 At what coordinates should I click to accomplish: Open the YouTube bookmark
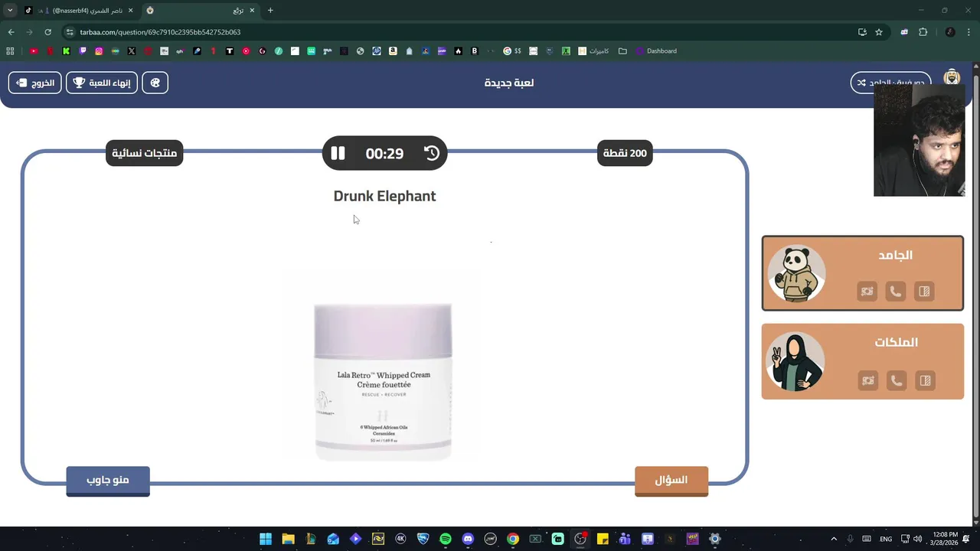click(34, 51)
